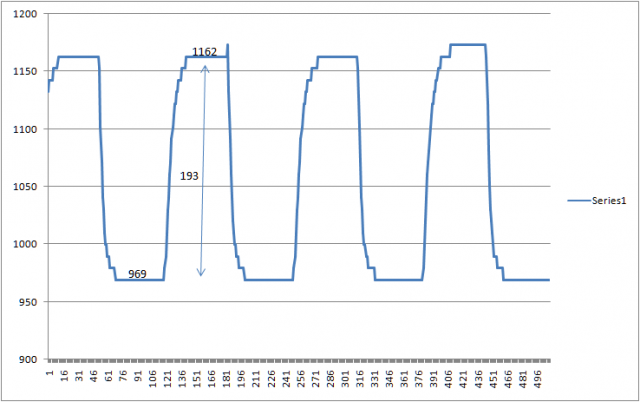Click the 1162 data label
The width and height of the screenshot is (640, 402).
pyautogui.click(x=205, y=51)
